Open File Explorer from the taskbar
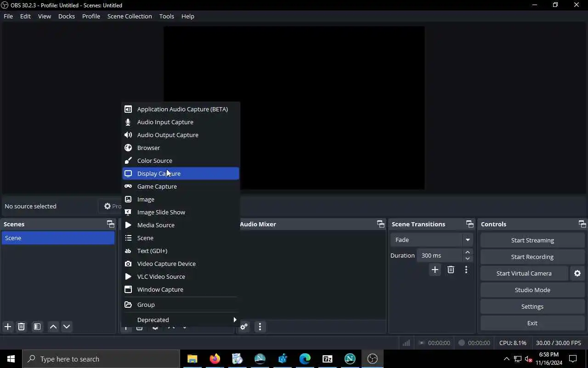588x368 pixels. tap(192, 359)
